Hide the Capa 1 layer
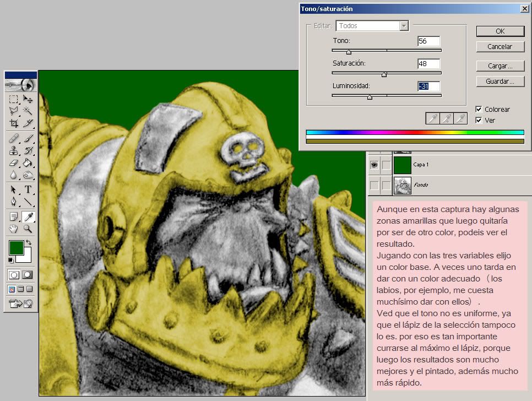This screenshot has width=532, height=401. (x=374, y=165)
